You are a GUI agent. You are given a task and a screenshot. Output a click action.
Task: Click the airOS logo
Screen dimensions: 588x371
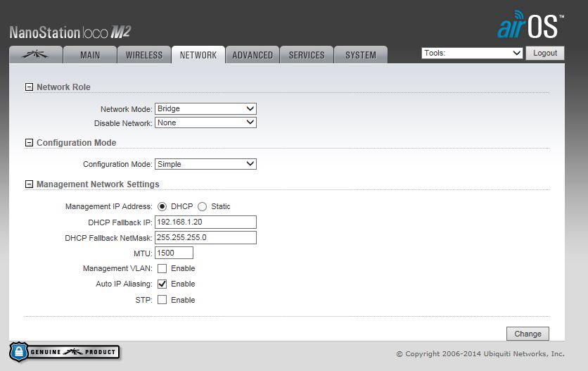[x=530, y=25]
